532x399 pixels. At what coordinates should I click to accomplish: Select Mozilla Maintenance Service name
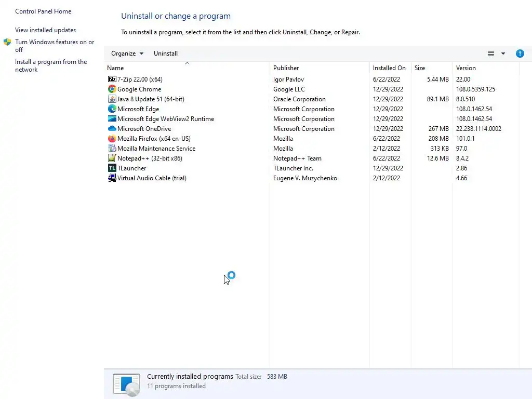(x=156, y=148)
